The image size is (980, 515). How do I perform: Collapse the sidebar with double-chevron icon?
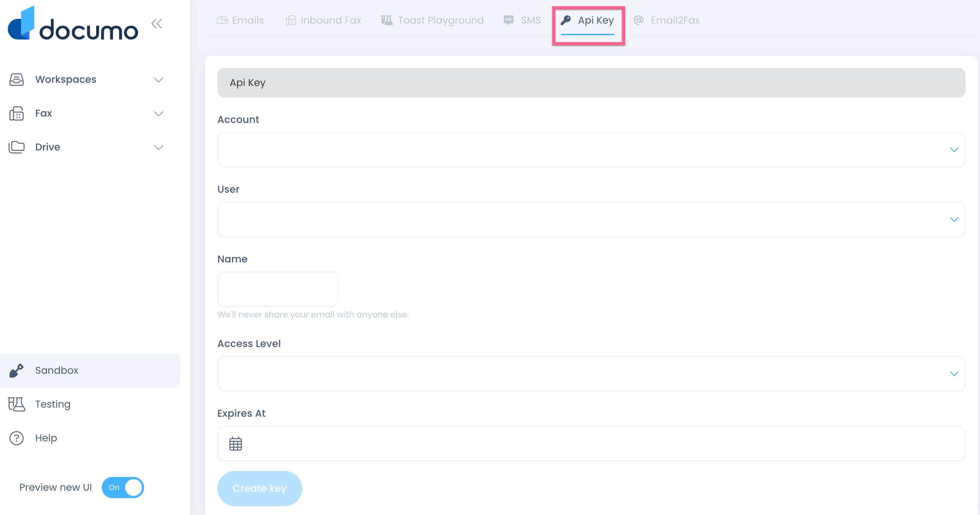pyautogui.click(x=156, y=24)
